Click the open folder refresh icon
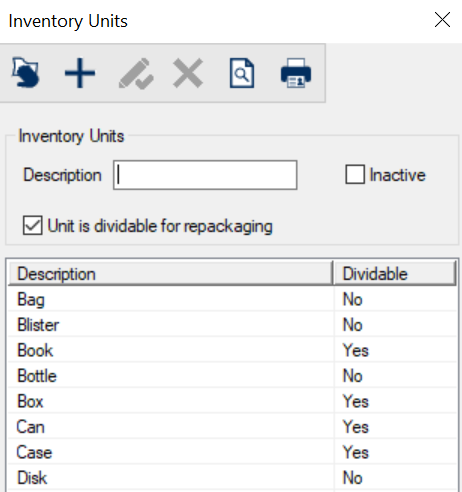Screen dimensions: 462x492 [x=26, y=73]
